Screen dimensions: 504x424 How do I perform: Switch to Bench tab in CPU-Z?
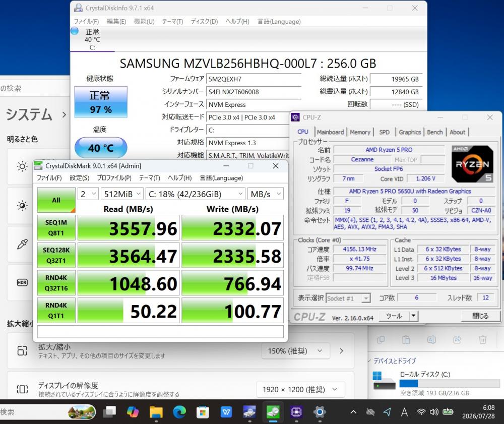434,132
